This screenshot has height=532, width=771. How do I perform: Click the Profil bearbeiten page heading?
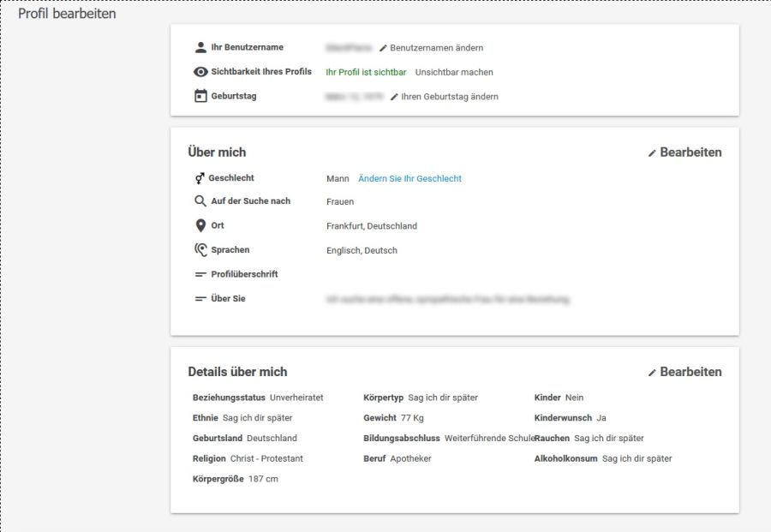(x=67, y=14)
